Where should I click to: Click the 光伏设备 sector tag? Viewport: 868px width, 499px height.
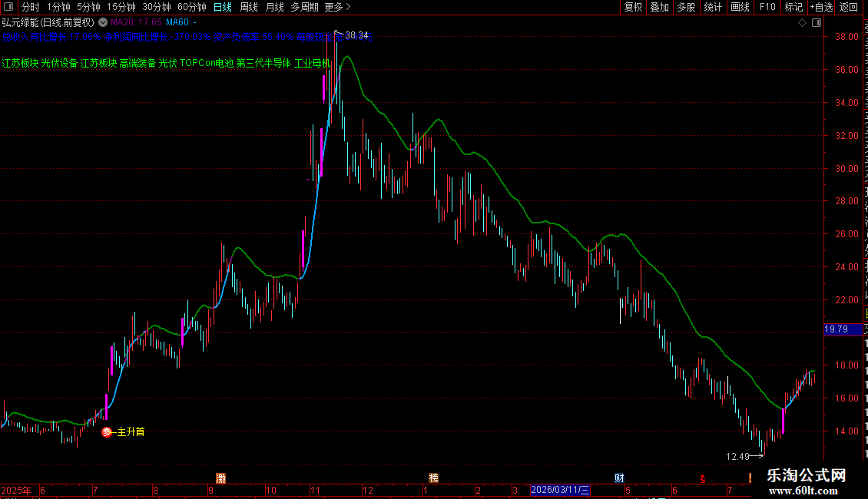(59, 63)
